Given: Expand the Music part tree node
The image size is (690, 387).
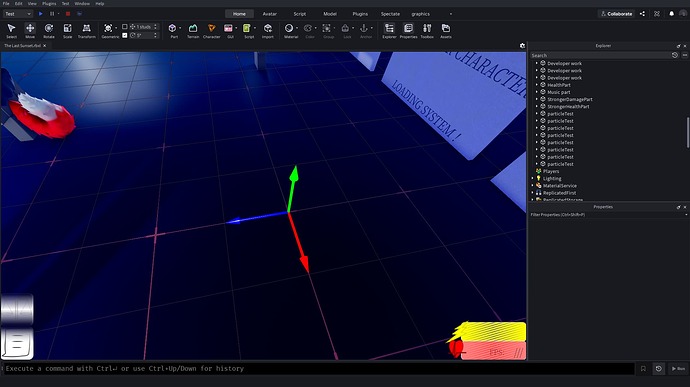Looking at the screenshot, I should click(x=536, y=92).
